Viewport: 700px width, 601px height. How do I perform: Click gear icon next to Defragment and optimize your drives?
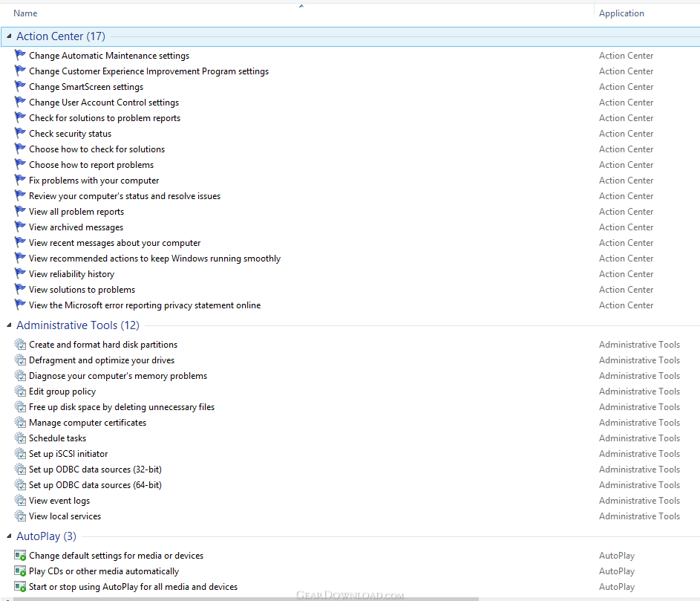coord(20,360)
